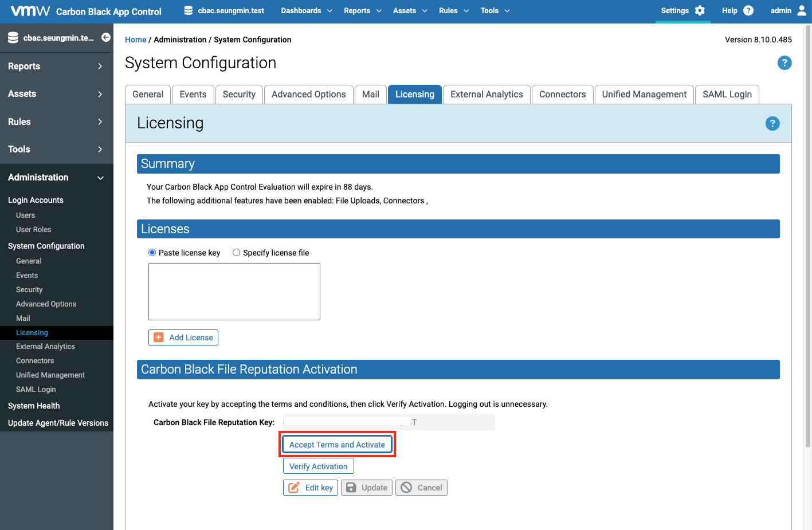Open User Roles in the sidebar
This screenshot has width=812, height=530.
tap(34, 230)
